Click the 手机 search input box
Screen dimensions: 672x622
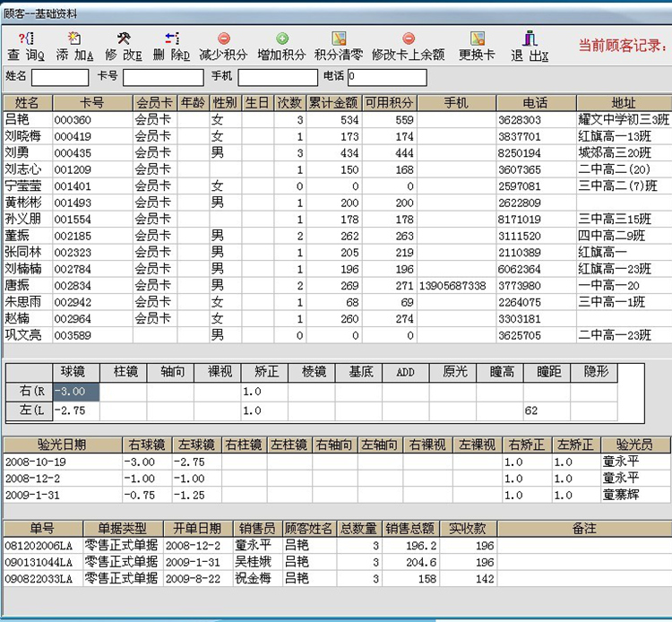coord(277,77)
